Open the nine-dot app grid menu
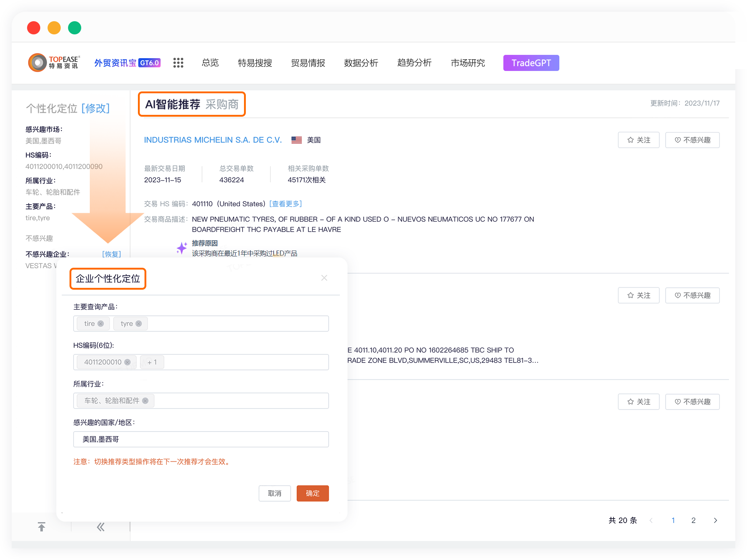 tap(178, 63)
